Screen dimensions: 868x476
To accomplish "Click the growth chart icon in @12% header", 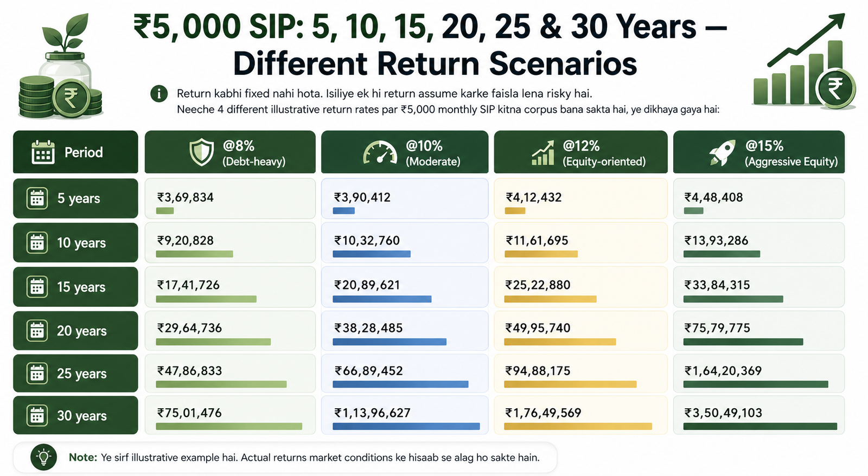I will 543,153.
